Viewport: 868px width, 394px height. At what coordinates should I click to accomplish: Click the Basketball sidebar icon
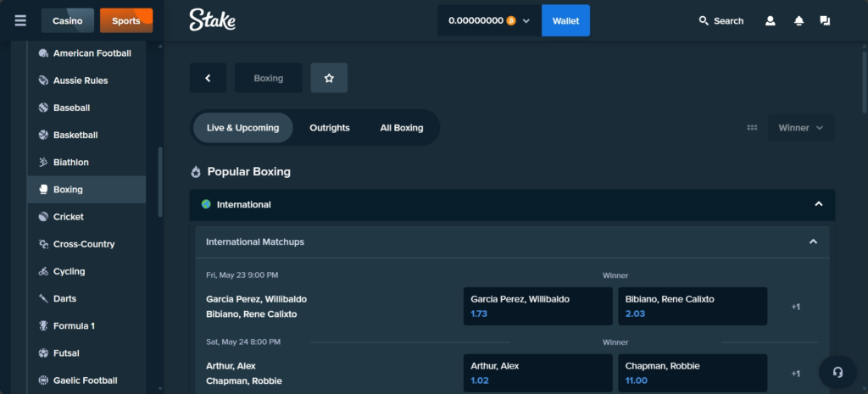point(43,135)
